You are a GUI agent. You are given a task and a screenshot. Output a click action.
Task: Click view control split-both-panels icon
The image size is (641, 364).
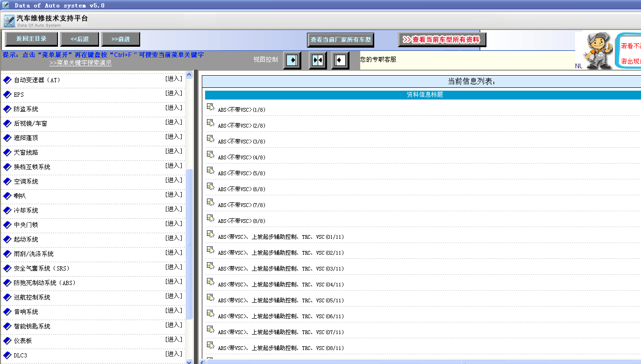(318, 60)
